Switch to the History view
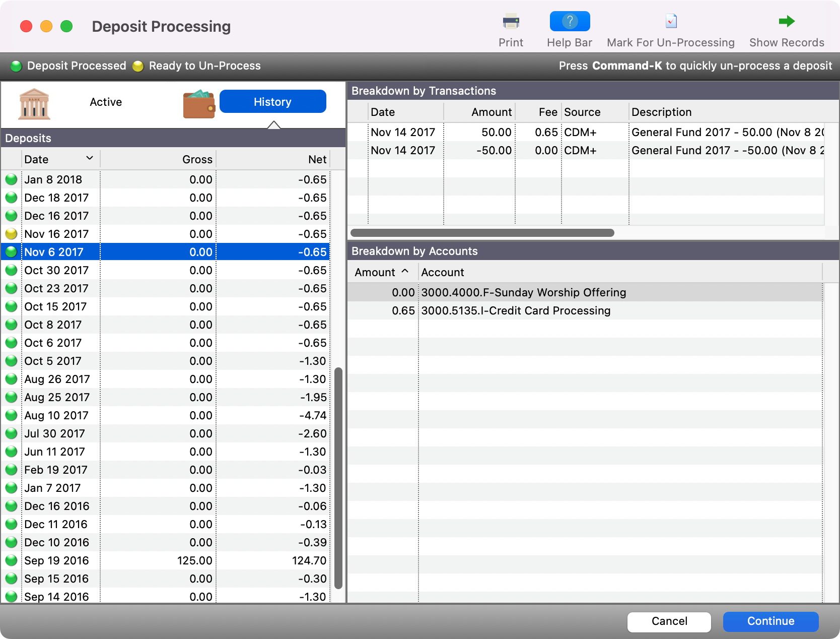The image size is (840, 639). coord(272,101)
